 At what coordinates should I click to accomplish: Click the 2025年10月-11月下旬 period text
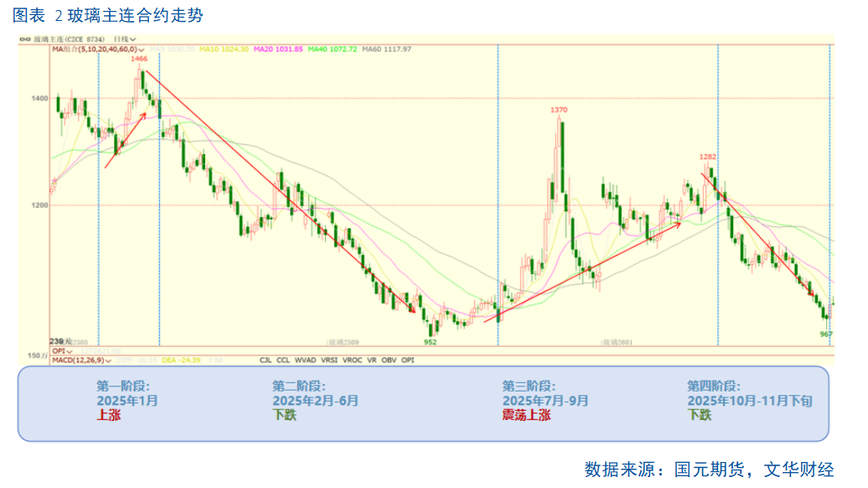[750, 401]
